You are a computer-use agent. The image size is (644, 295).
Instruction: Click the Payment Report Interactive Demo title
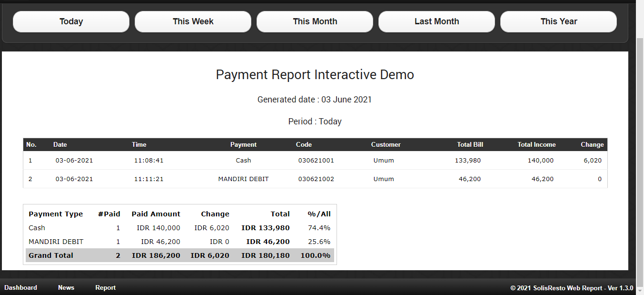(315, 75)
